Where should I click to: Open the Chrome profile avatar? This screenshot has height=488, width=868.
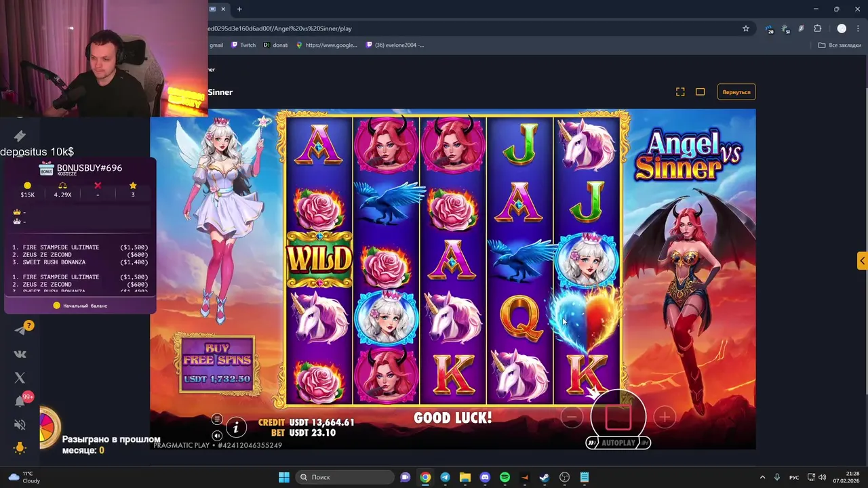842,28
